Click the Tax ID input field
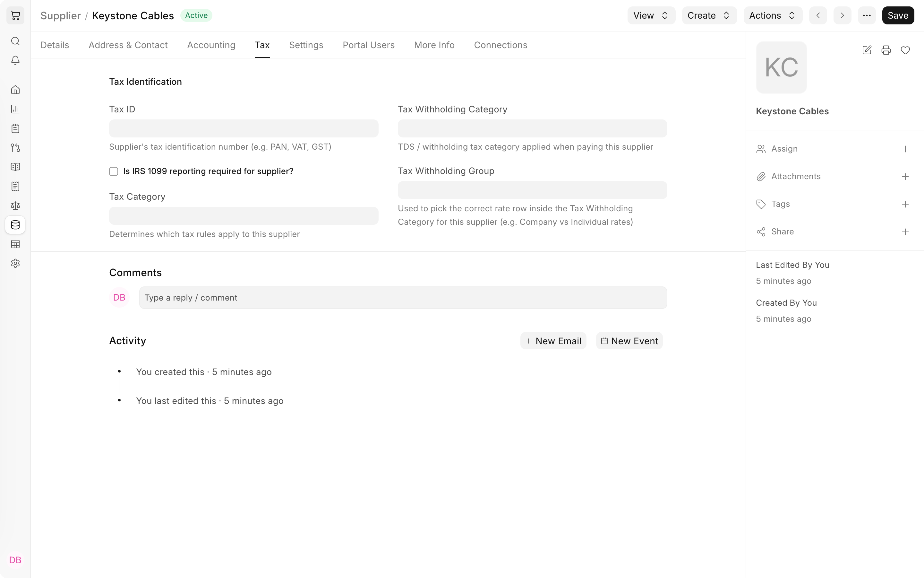Screen dimensions: 924x578 pos(244,128)
